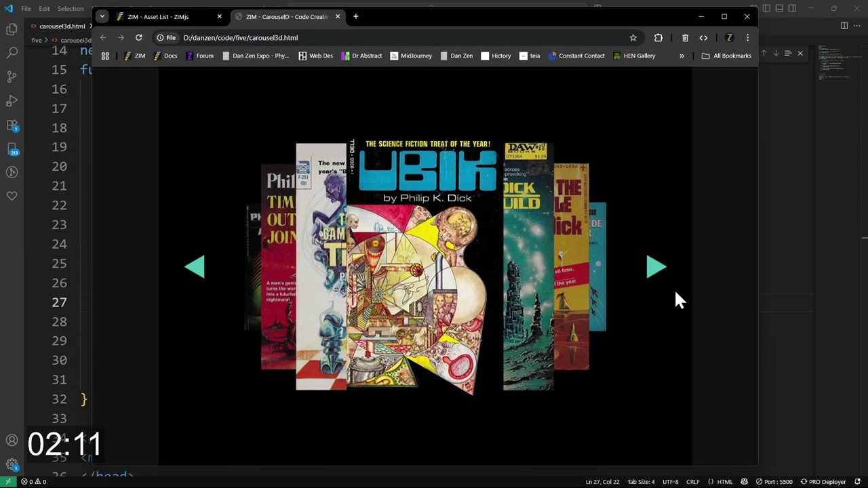Viewport: 868px width, 488px height.
Task: Click Ln 27, Col 22 status item
Action: (602, 482)
